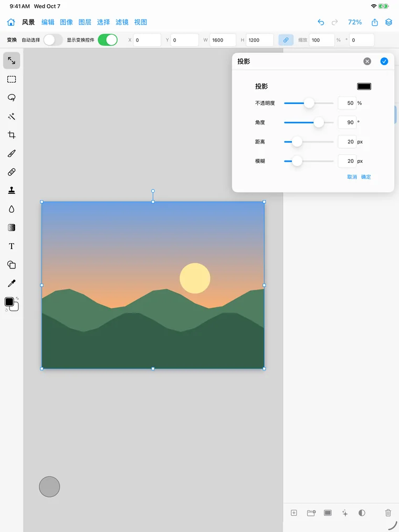Viewport: 399px width, 532px height.
Task: Undo the last action
Action: click(321, 23)
